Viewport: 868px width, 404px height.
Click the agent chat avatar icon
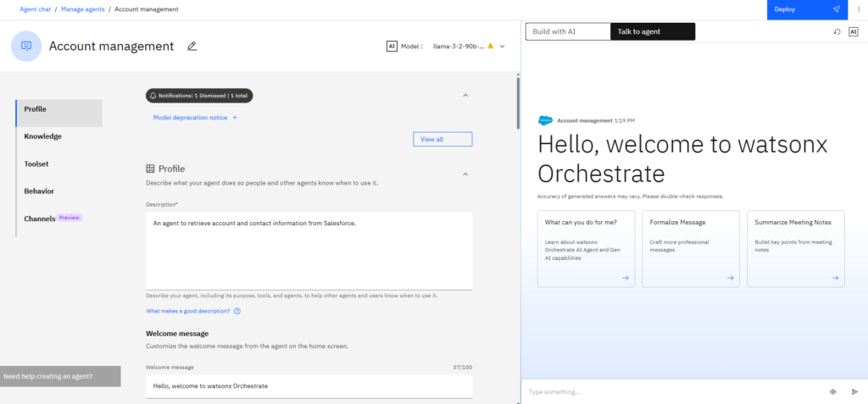click(26, 46)
